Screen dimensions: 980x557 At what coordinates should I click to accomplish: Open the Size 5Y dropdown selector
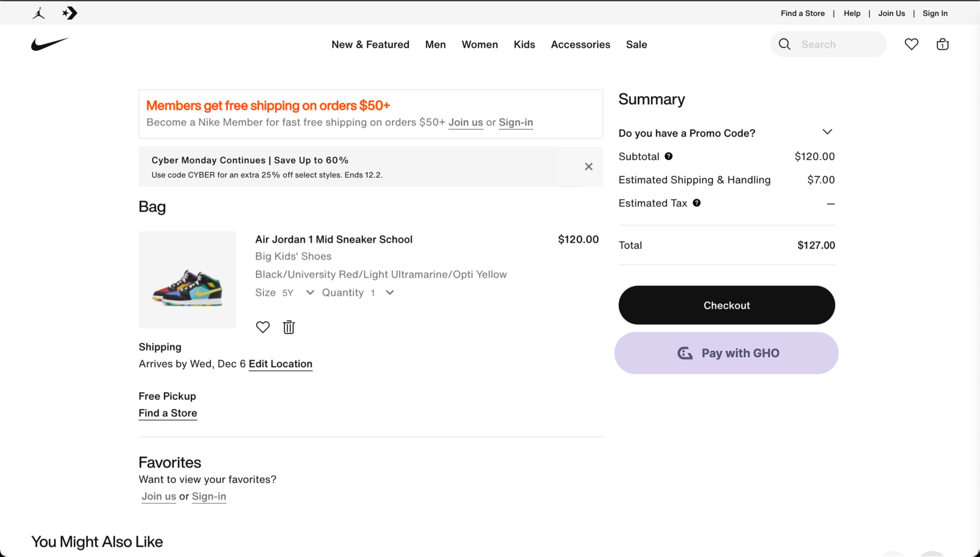297,292
